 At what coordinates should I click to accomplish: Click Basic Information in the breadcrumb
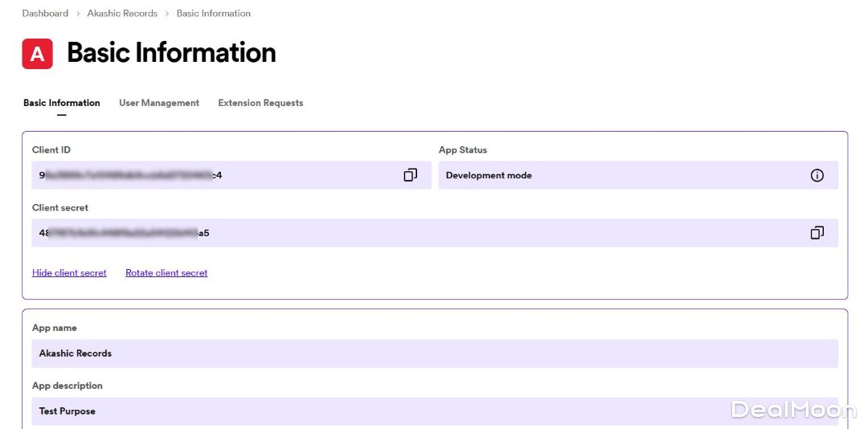click(x=213, y=14)
